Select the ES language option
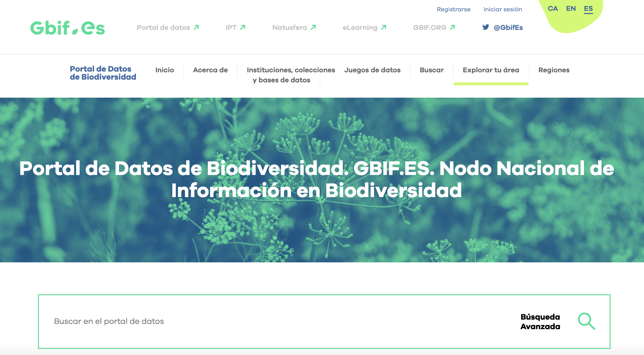This screenshot has width=644, height=355. click(x=588, y=9)
